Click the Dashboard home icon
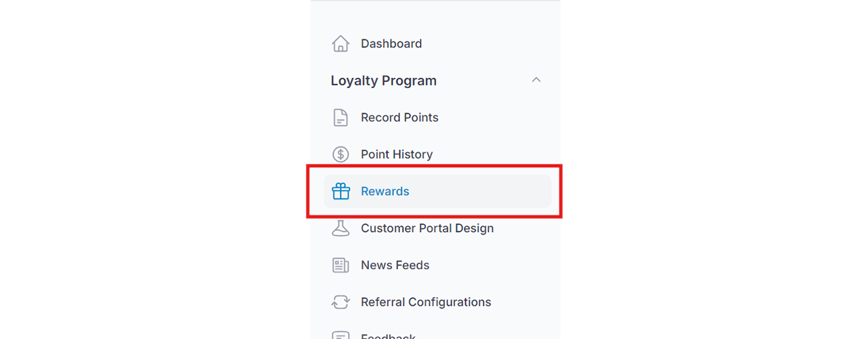The width and height of the screenshot is (868, 339). click(x=340, y=43)
